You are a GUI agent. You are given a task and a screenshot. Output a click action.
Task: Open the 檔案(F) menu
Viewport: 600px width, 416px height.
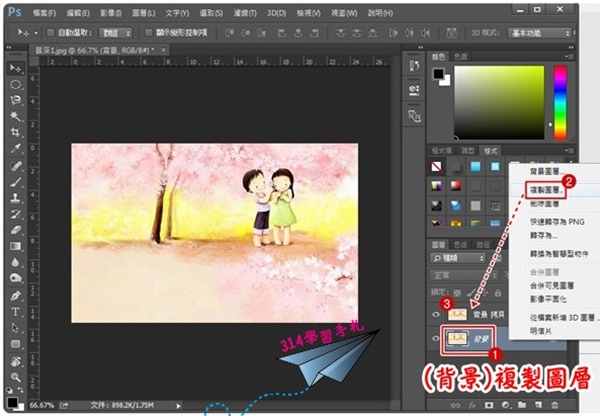[44, 13]
